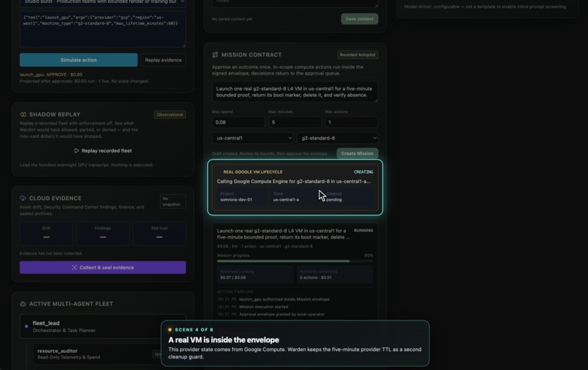Click the Cloud Evidence panel icon
The width and height of the screenshot is (588, 370).
pos(23,198)
